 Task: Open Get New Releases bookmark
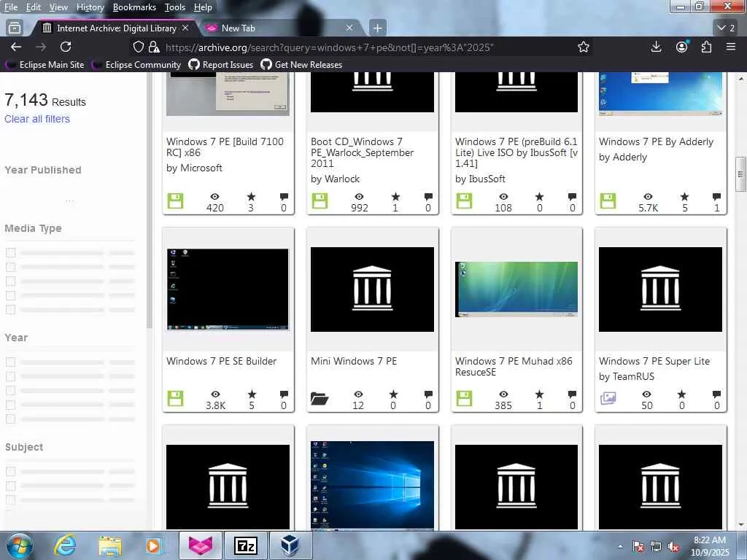pos(302,65)
